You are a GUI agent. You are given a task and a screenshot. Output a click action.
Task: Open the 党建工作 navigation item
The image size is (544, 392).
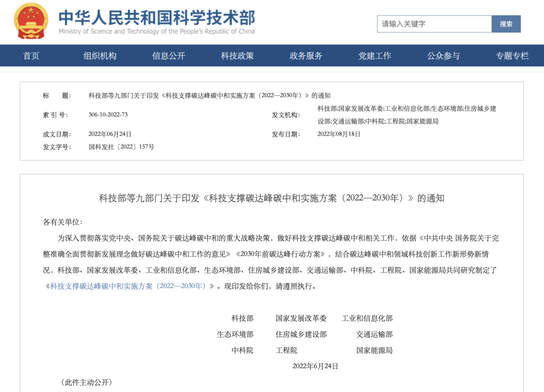coord(375,55)
